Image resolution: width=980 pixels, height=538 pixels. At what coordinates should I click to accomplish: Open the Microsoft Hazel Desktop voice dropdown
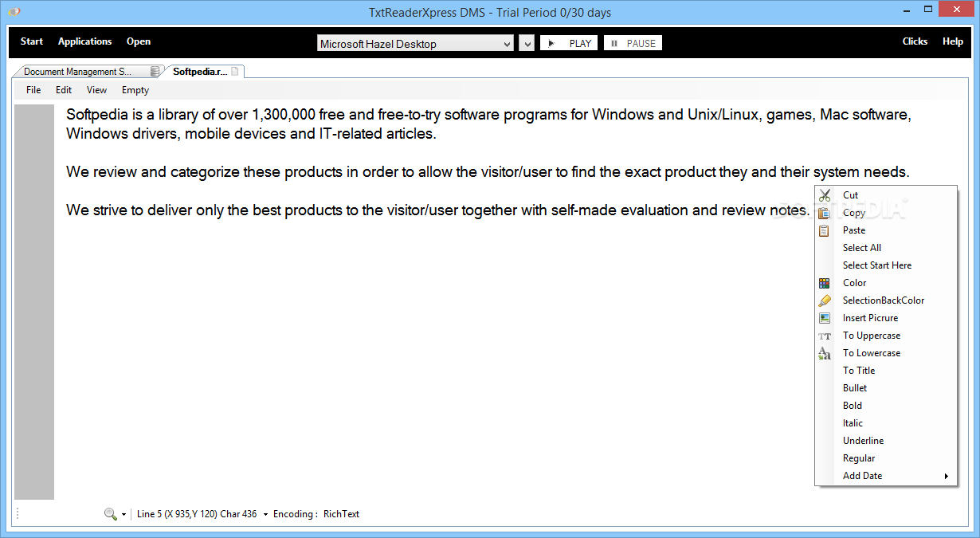point(415,44)
